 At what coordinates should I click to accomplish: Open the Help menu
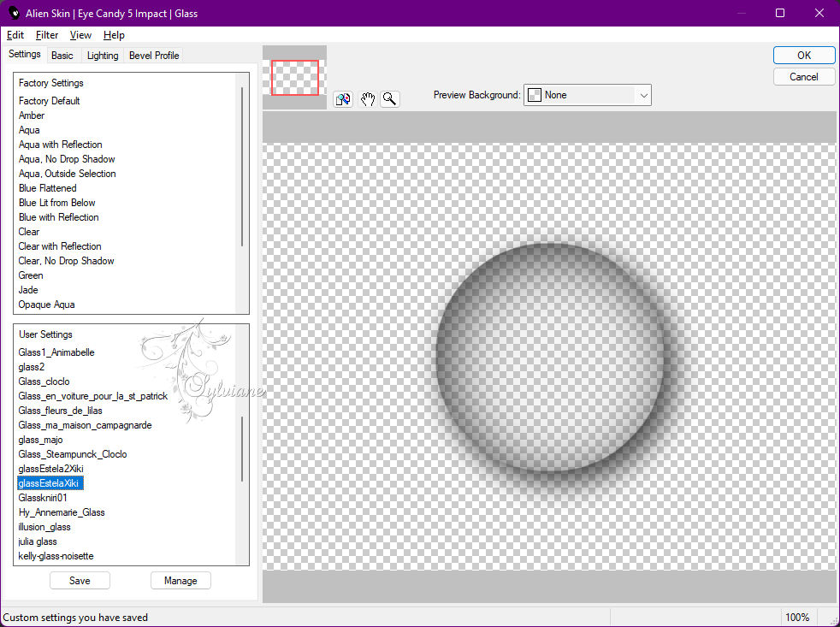(114, 35)
